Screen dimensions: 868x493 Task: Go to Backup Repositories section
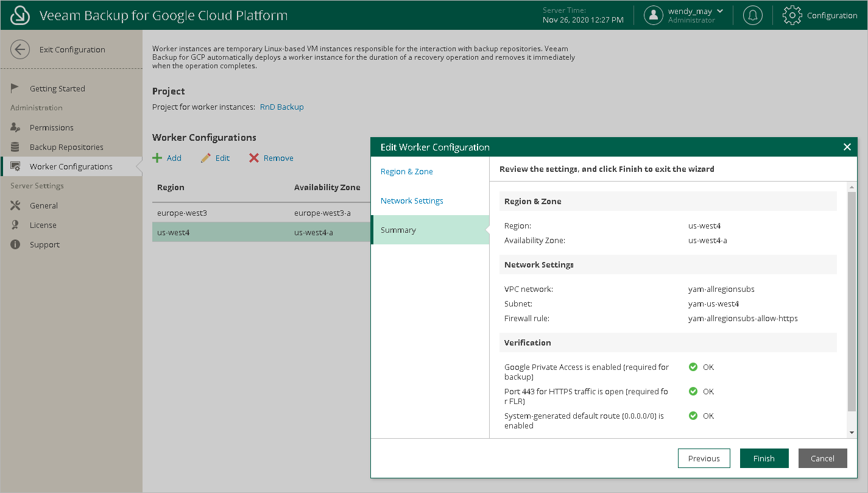pyautogui.click(x=66, y=147)
